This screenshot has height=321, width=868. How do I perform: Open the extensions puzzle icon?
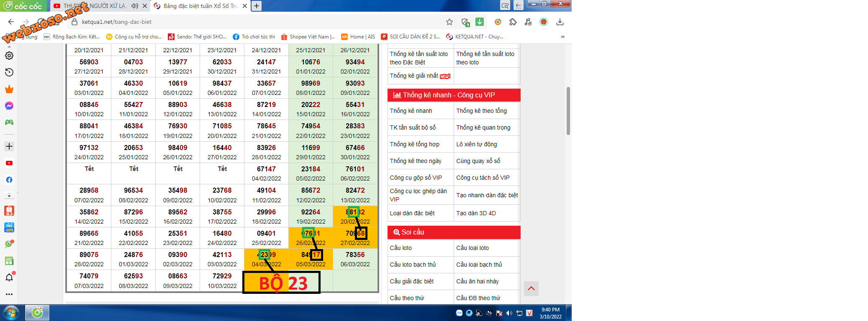pyautogui.click(x=513, y=22)
